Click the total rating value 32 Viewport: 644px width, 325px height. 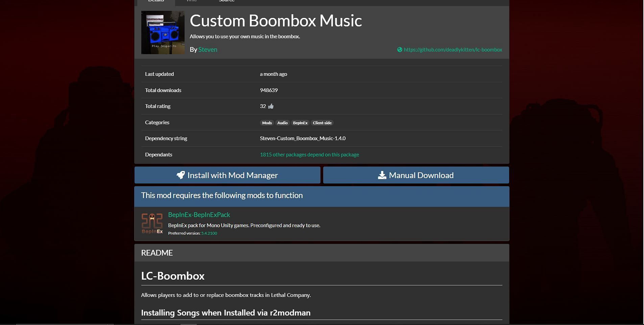[x=263, y=106]
